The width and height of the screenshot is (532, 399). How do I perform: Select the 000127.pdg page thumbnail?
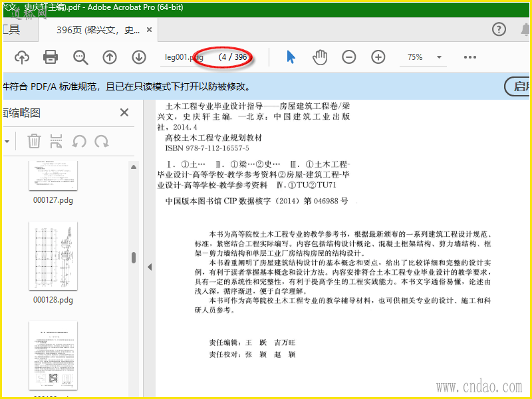tap(53, 176)
